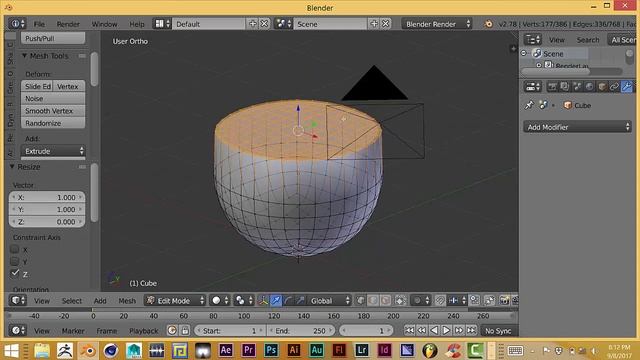The image size is (640, 360).
Task: Click the Randomize button
Action: (x=53, y=123)
